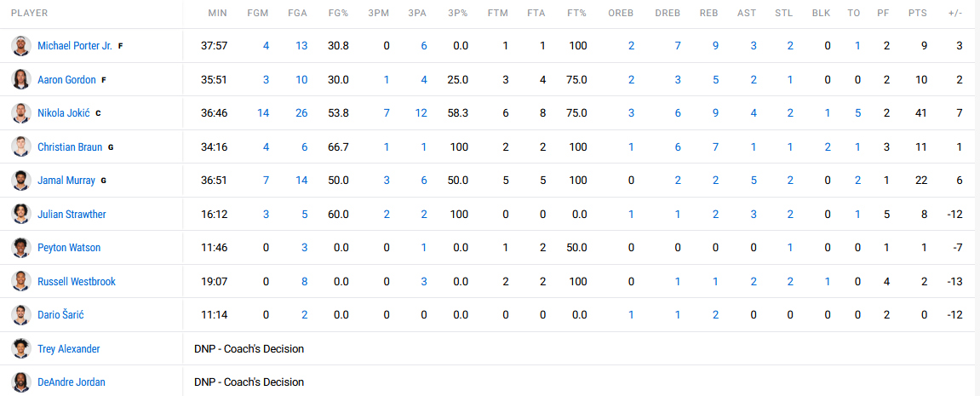
Task: Open Christian Braun's 2 blocks stat
Action: [827, 147]
